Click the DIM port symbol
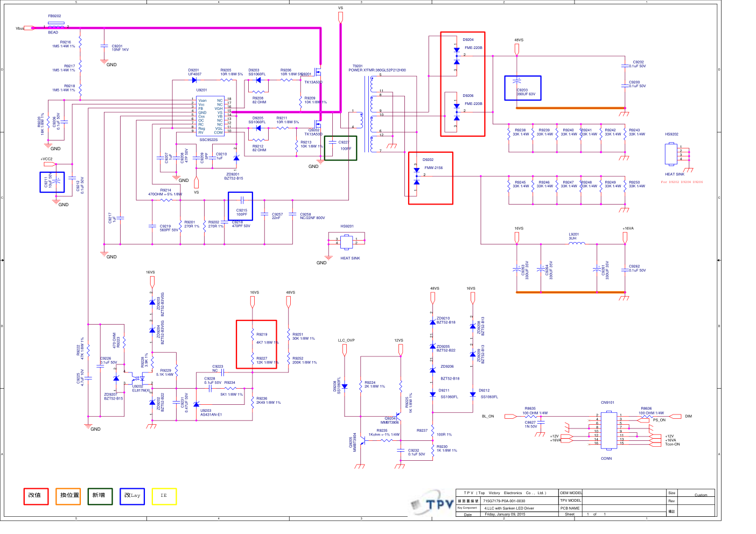This screenshot has height=534, width=756. 676,416
